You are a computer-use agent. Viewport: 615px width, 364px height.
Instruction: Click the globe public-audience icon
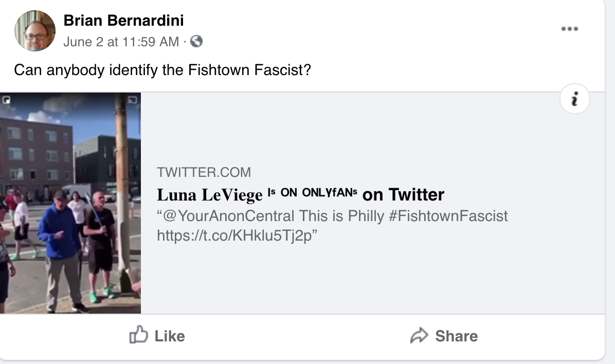coord(196,42)
